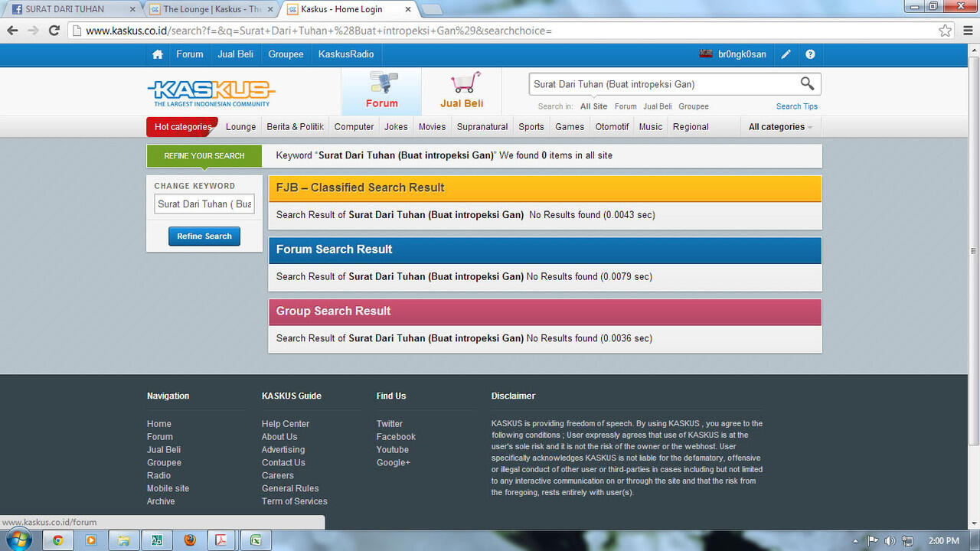The width and height of the screenshot is (980, 551).
Task: Open Jokes category
Action: (396, 127)
